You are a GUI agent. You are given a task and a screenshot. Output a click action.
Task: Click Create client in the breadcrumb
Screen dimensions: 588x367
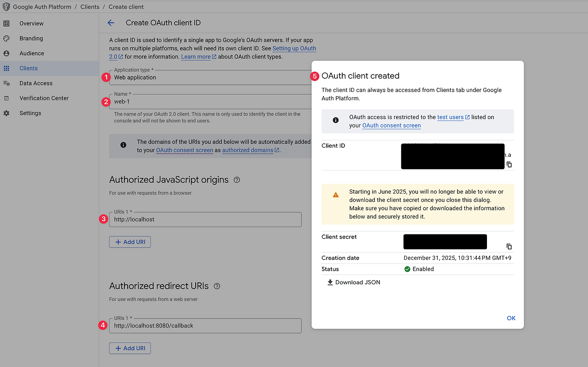(126, 7)
